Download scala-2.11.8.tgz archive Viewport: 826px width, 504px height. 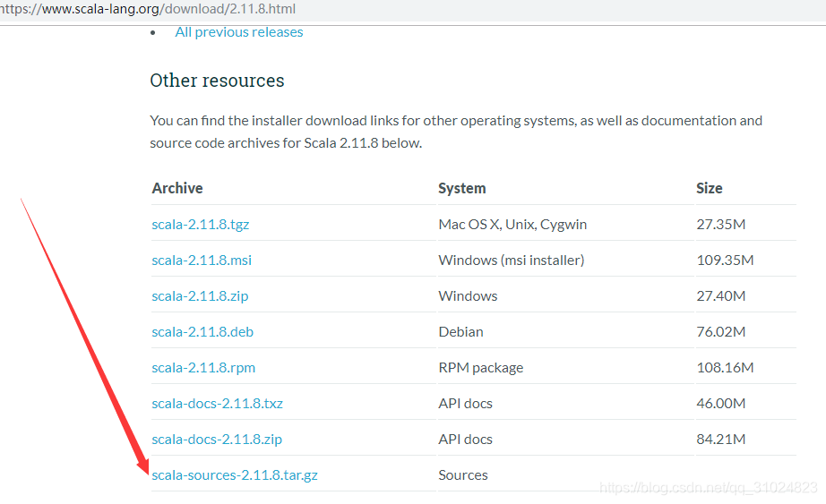coord(200,225)
